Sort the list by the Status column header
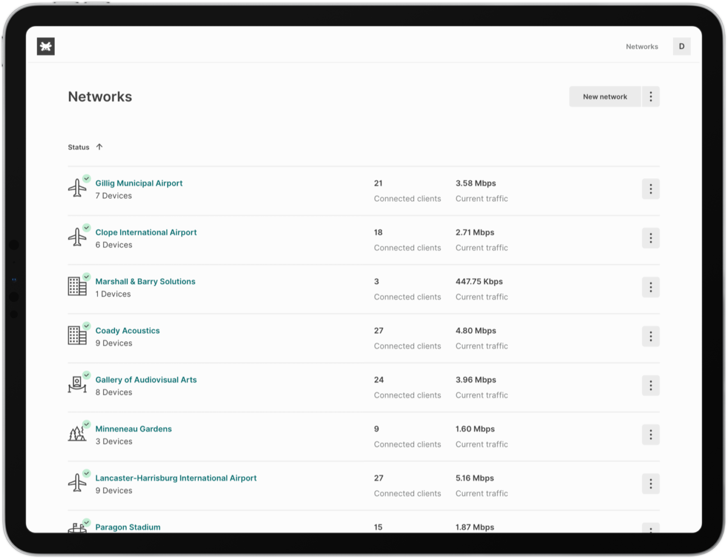 point(78,147)
